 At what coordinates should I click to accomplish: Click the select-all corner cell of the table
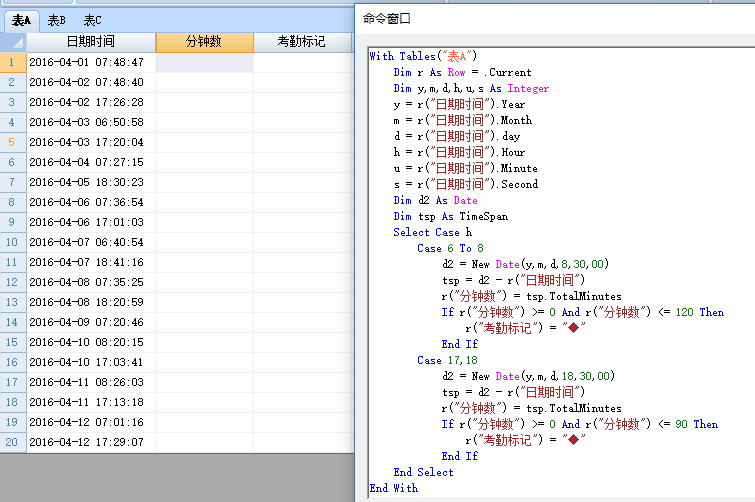pyautogui.click(x=13, y=42)
